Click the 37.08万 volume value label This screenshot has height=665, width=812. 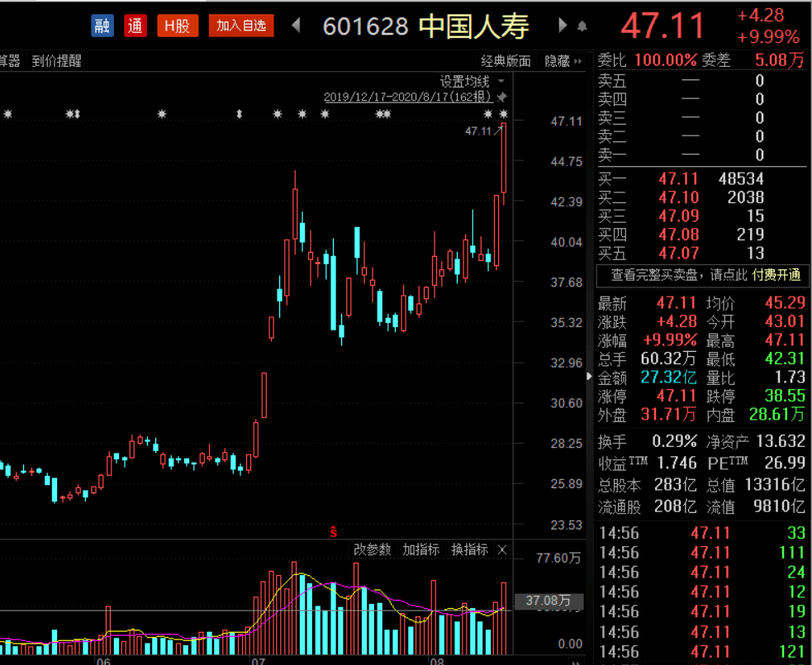(548, 601)
